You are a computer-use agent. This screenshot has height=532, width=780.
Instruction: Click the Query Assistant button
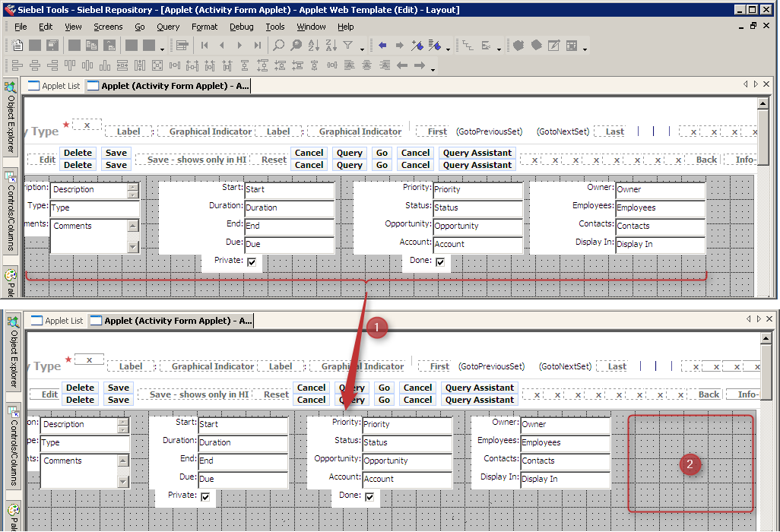coord(477,153)
